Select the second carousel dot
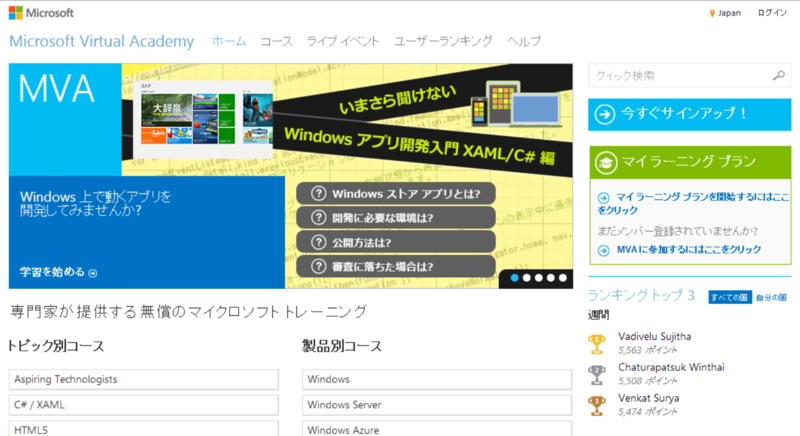Image resolution: width=800 pixels, height=436 pixels. coord(527,278)
